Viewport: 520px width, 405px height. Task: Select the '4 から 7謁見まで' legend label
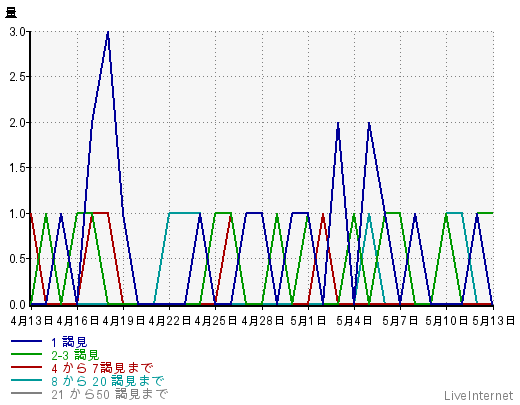point(102,368)
